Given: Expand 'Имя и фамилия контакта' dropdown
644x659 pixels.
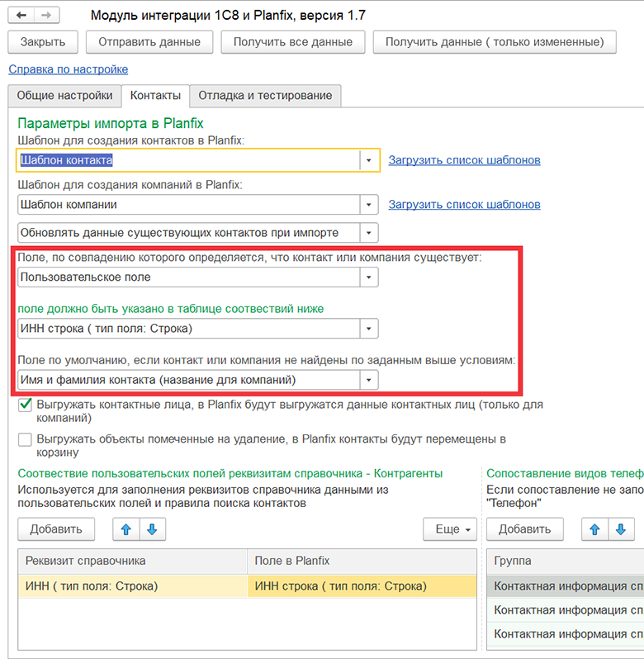Looking at the screenshot, I should pos(368,380).
